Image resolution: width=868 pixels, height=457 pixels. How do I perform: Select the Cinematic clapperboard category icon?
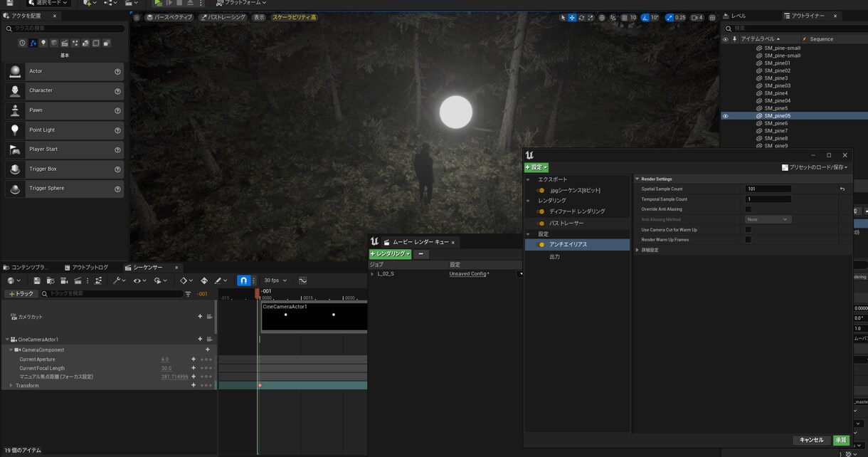click(x=65, y=43)
